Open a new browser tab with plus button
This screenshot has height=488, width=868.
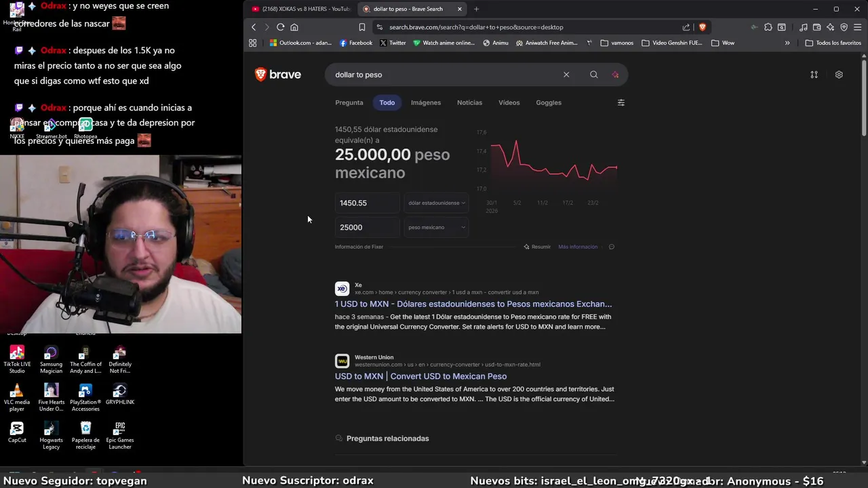[476, 9]
